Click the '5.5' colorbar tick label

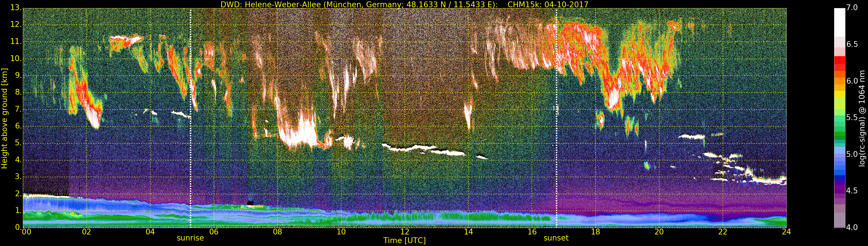pyautogui.click(x=852, y=117)
